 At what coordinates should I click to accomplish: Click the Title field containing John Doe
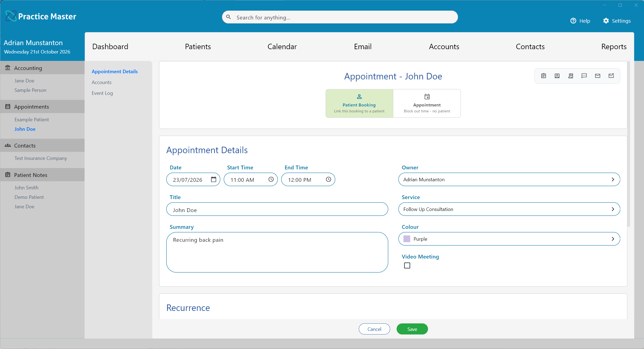(x=277, y=209)
